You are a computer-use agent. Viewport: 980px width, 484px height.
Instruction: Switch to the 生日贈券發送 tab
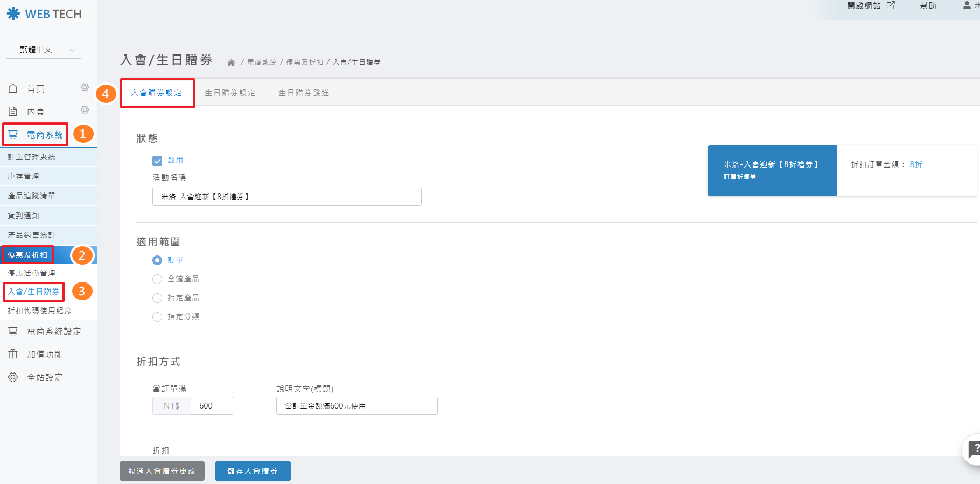point(304,93)
